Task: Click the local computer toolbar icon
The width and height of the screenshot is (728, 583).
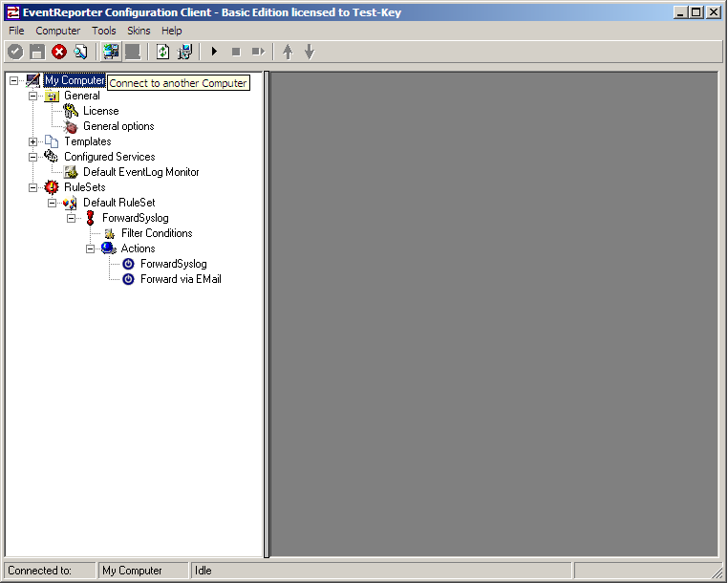Action: pos(184,52)
